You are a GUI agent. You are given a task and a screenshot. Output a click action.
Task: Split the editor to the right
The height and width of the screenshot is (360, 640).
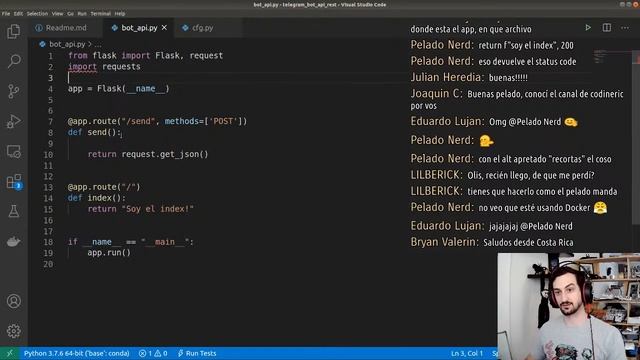pos(607,28)
